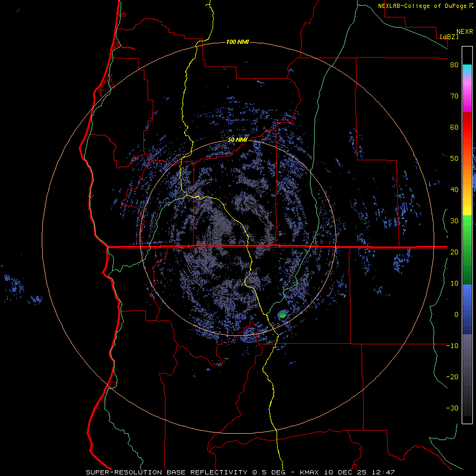
Task: Click the 70 value on color scale
Action: 454,96
